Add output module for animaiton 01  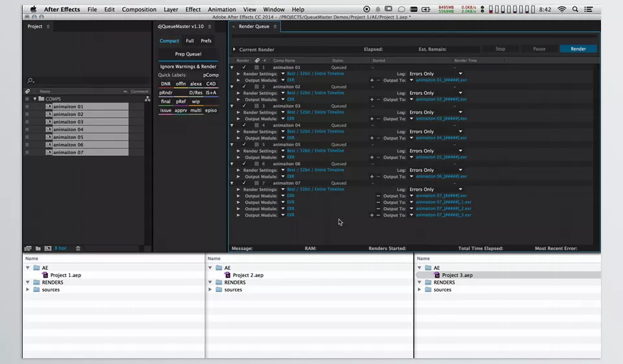pos(372,80)
